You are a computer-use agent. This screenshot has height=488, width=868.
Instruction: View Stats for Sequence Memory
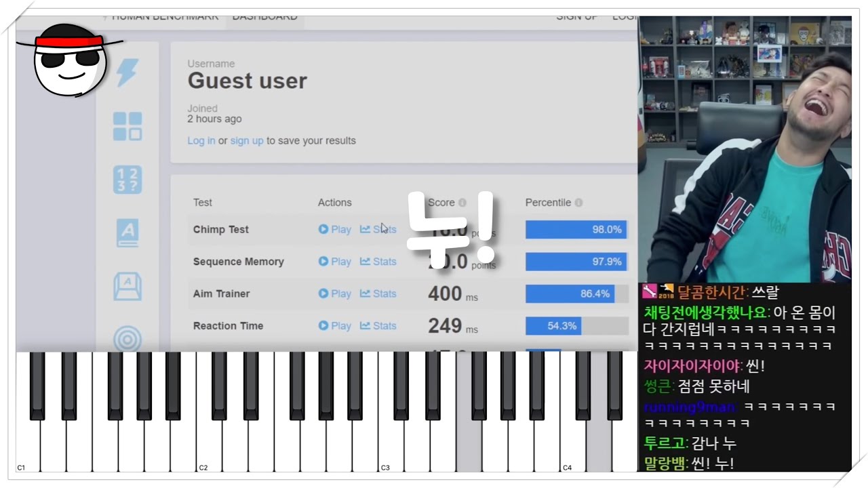click(x=378, y=262)
